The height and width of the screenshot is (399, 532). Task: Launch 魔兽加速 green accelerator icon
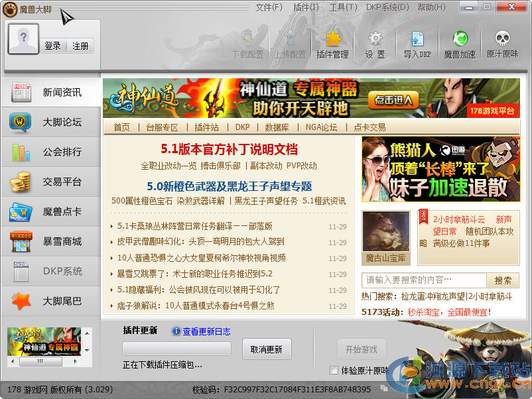pyautogui.click(x=460, y=38)
